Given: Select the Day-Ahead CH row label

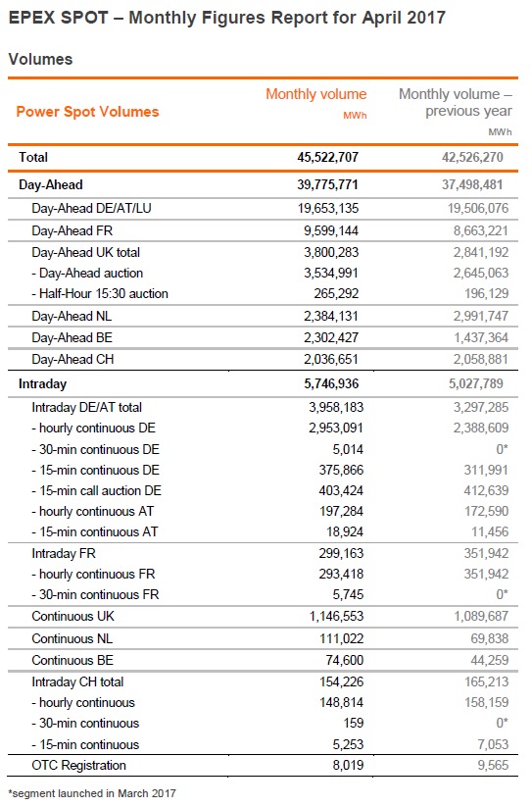Looking at the screenshot, I should pos(73,360).
